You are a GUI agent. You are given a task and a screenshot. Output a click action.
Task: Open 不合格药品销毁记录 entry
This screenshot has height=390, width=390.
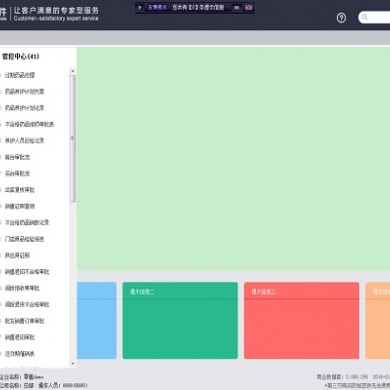27,222
